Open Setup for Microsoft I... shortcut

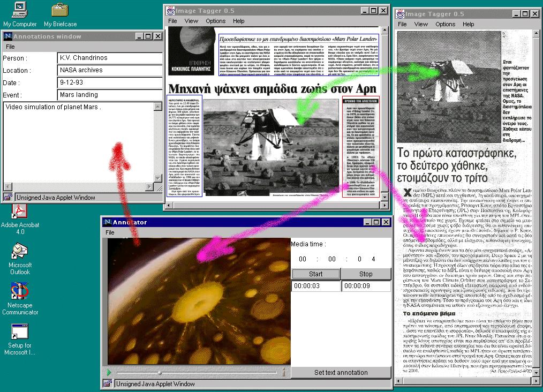[x=20, y=340]
